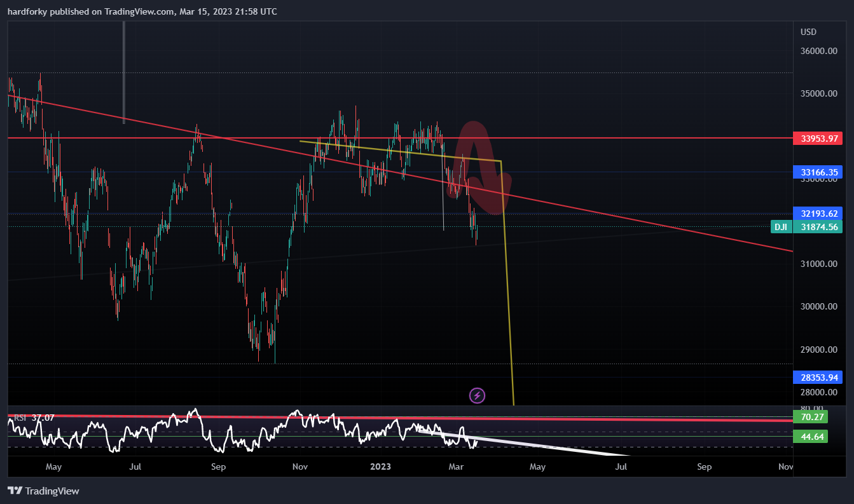Click the 29000.00 price axis value
The height and width of the screenshot is (504, 854).
[818, 350]
